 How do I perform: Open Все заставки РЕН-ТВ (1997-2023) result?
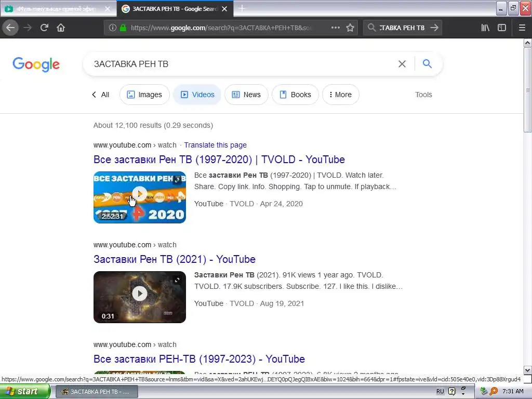click(x=199, y=359)
